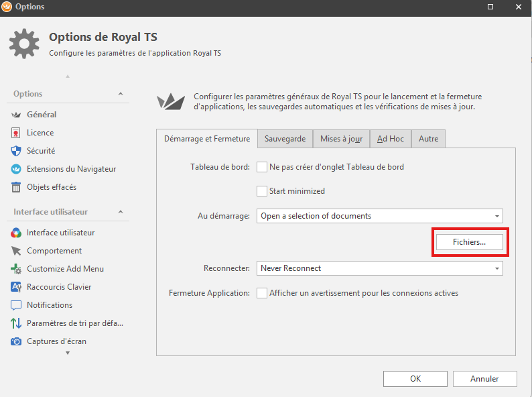Open the Comportement settings
Image resolution: width=532 pixels, height=397 pixels.
(x=54, y=251)
